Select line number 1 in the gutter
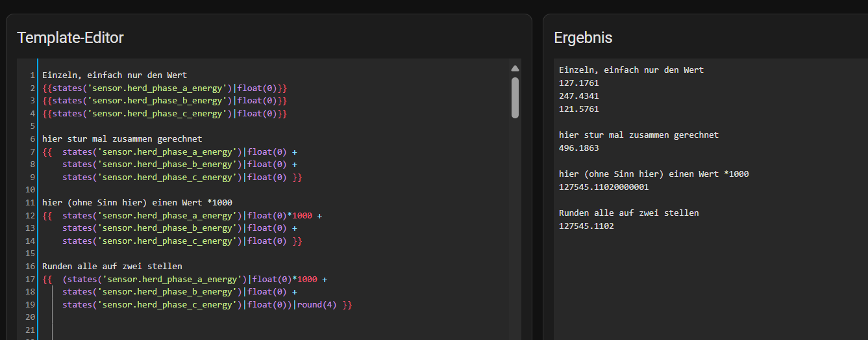Image resolution: width=868 pixels, height=340 pixels. coord(32,75)
